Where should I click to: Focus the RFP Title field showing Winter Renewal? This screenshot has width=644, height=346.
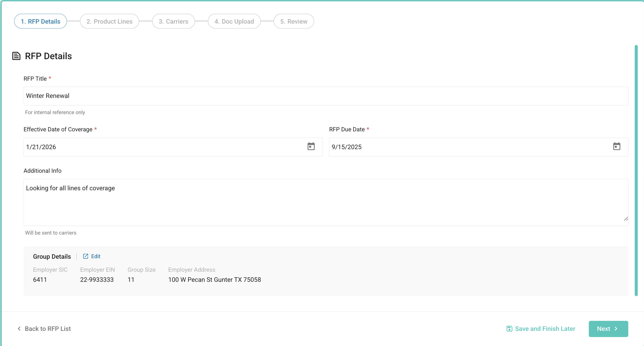coord(326,96)
